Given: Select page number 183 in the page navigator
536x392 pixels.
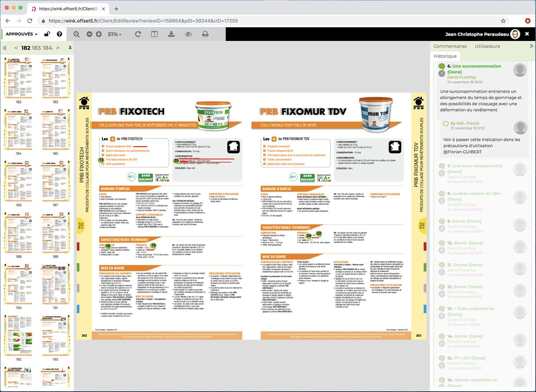Looking at the screenshot, I should point(36,48).
